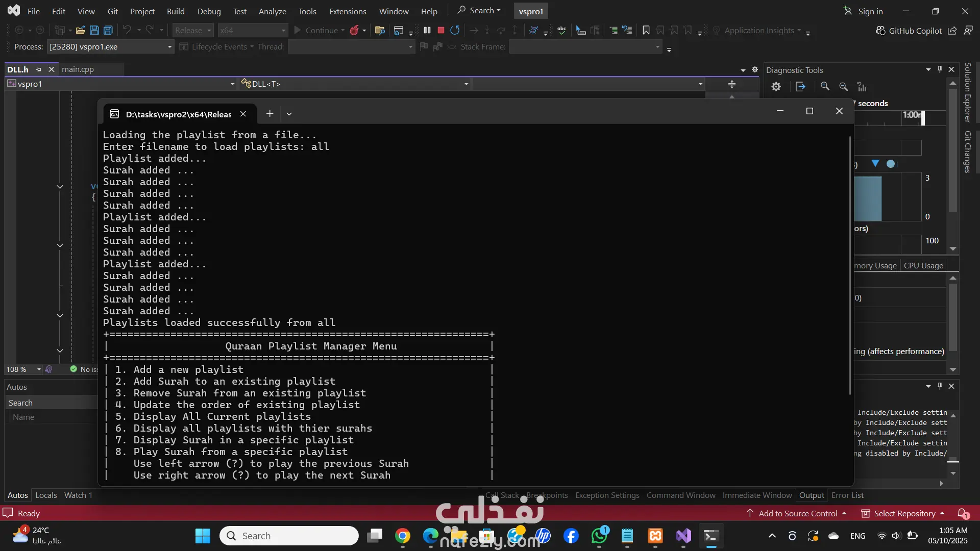Click the Hot Reload flame icon
Image resolution: width=980 pixels, height=551 pixels.
(x=354, y=31)
